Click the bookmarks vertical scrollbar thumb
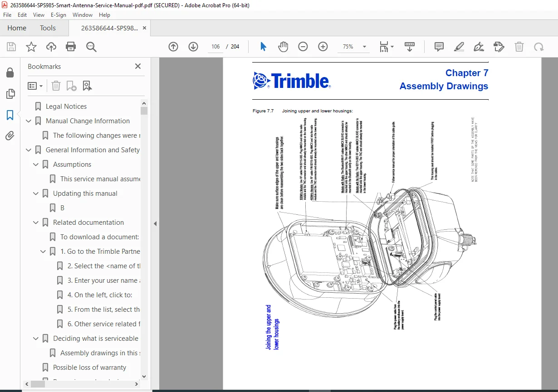558x392 pixels. pyautogui.click(x=144, y=111)
